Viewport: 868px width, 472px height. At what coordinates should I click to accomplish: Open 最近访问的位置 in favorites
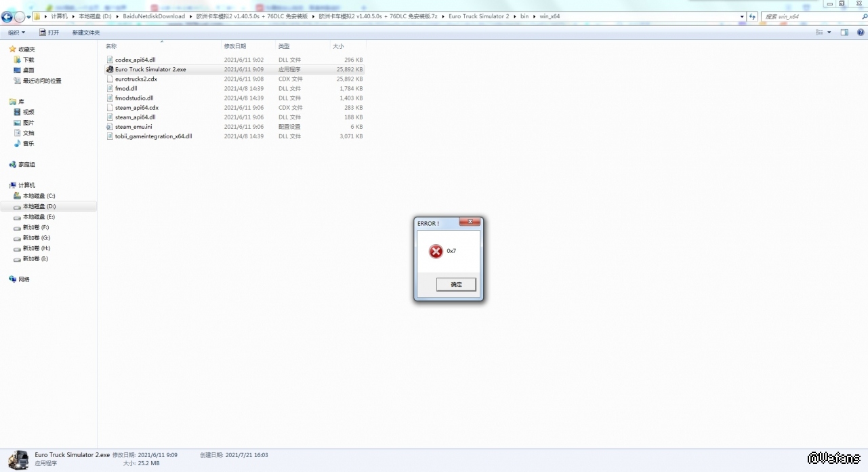click(x=42, y=81)
